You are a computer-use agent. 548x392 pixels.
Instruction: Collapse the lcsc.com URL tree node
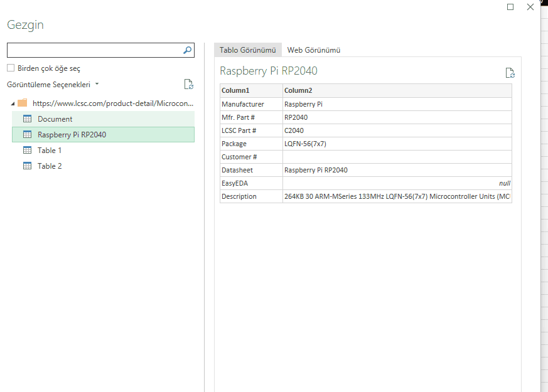pos(13,103)
